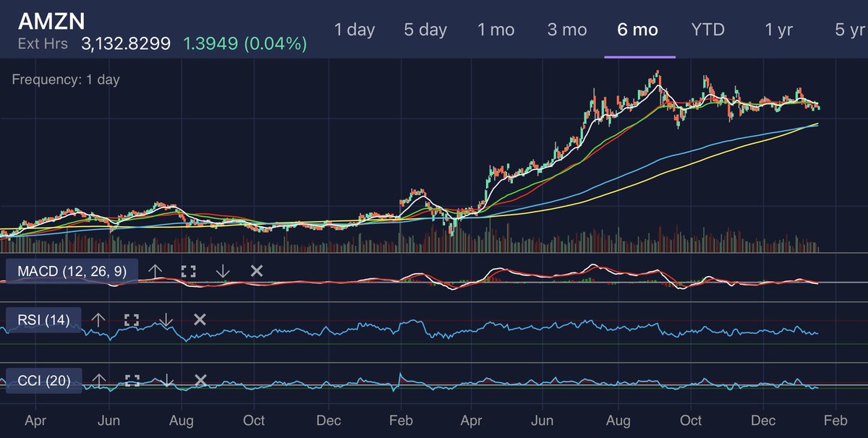Remove the RSI indicator

(x=199, y=319)
